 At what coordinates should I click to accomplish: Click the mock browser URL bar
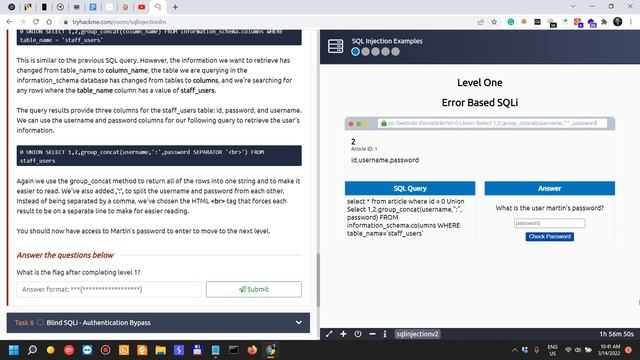492,123
